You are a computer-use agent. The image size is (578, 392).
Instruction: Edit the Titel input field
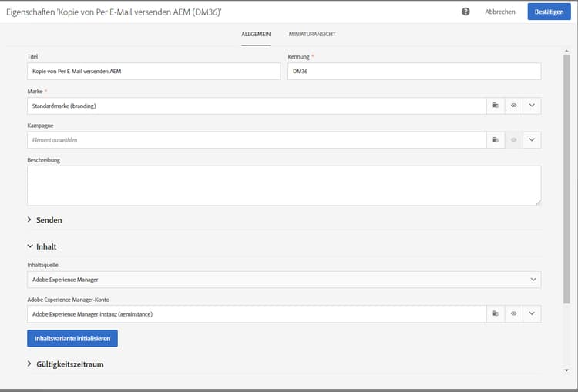[x=153, y=71]
